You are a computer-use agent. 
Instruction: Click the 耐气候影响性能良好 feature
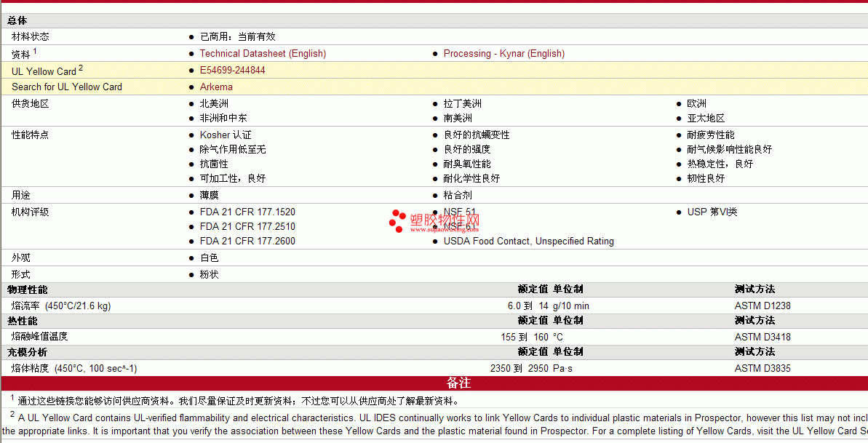pos(730,150)
